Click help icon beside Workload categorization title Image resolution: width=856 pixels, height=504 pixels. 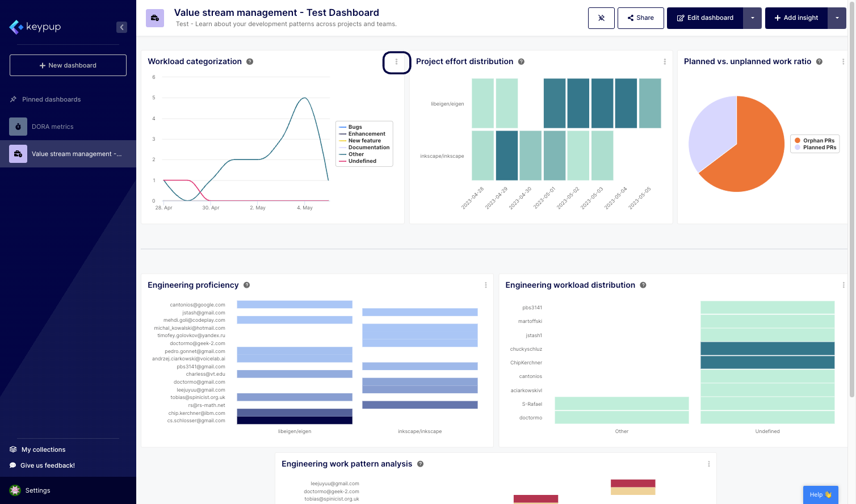pos(250,62)
